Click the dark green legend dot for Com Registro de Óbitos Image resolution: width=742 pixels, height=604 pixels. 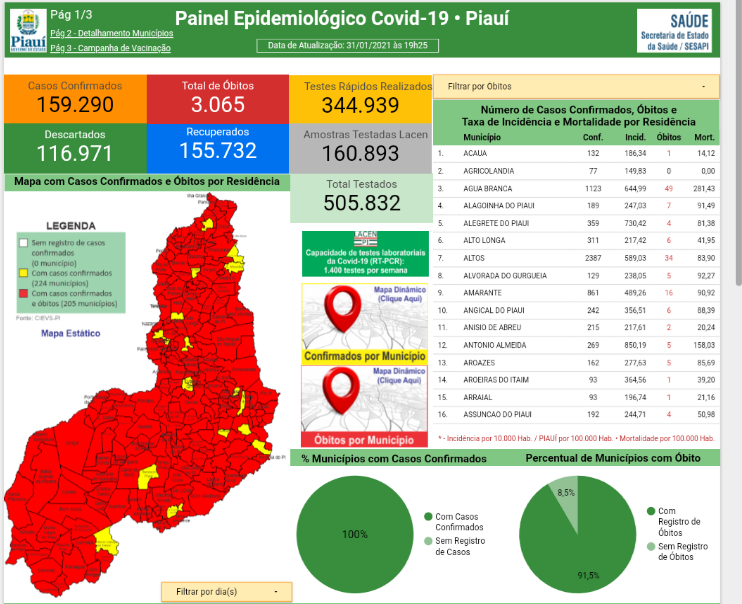coord(651,511)
